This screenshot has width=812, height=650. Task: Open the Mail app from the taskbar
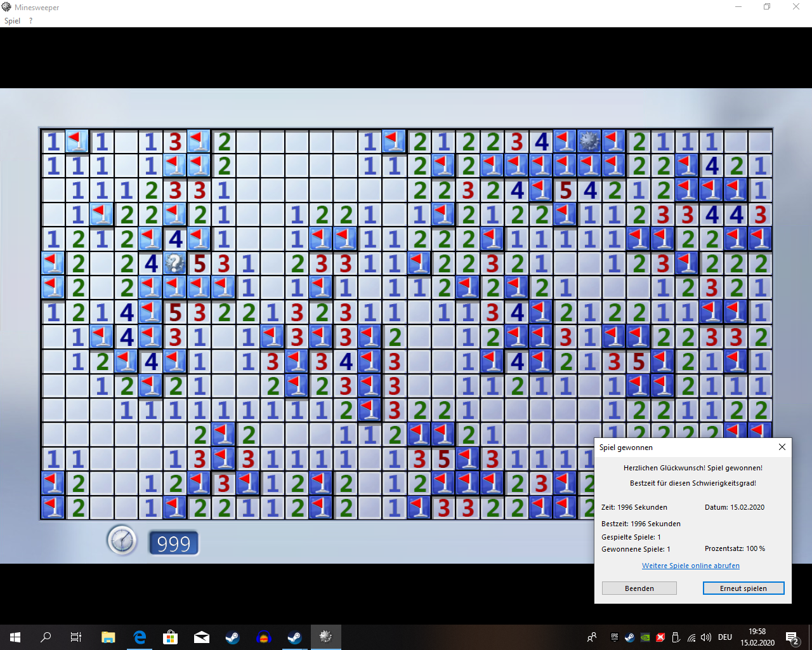(202, 637)
